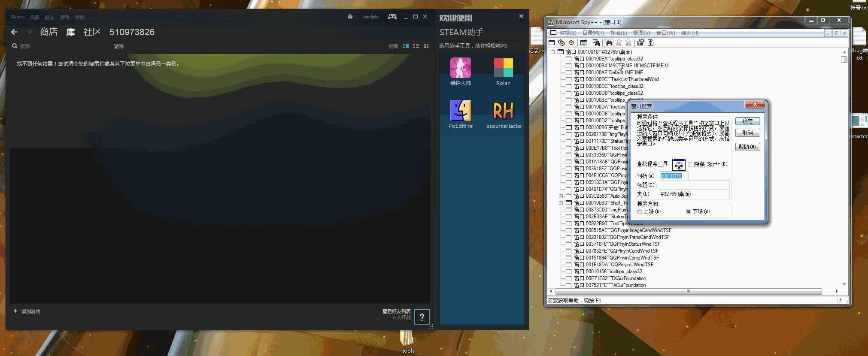
Task: Click Spy++ Processes toolbar icon
Action: point(561,43)
